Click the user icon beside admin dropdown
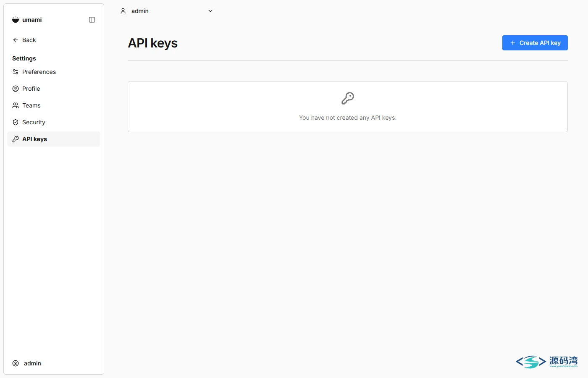 pyautogui.click(x=123, y=11)
